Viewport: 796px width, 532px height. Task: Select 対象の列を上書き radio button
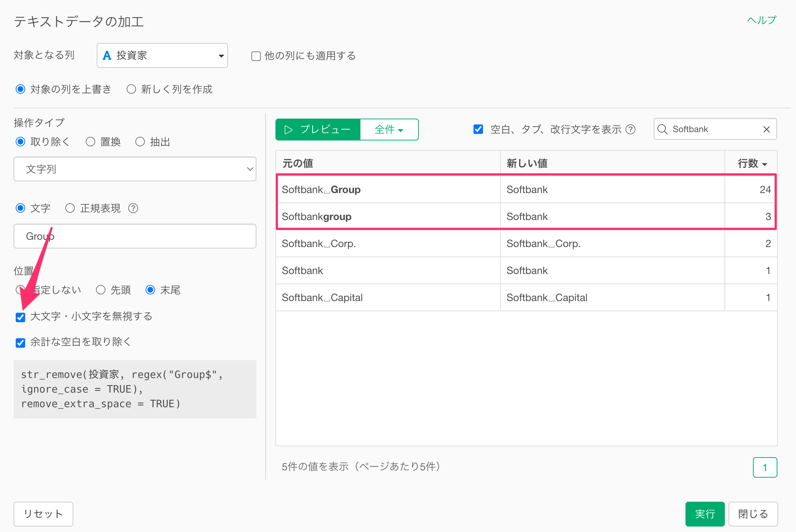[20, 89]
